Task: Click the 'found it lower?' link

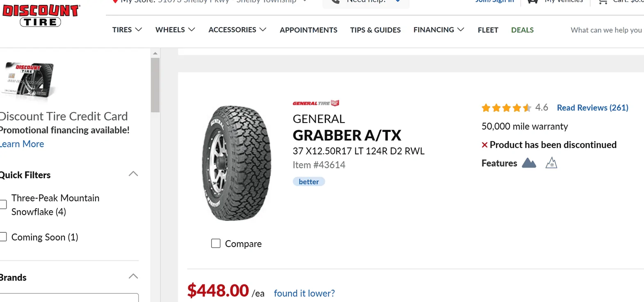Action: click(304, 293)
